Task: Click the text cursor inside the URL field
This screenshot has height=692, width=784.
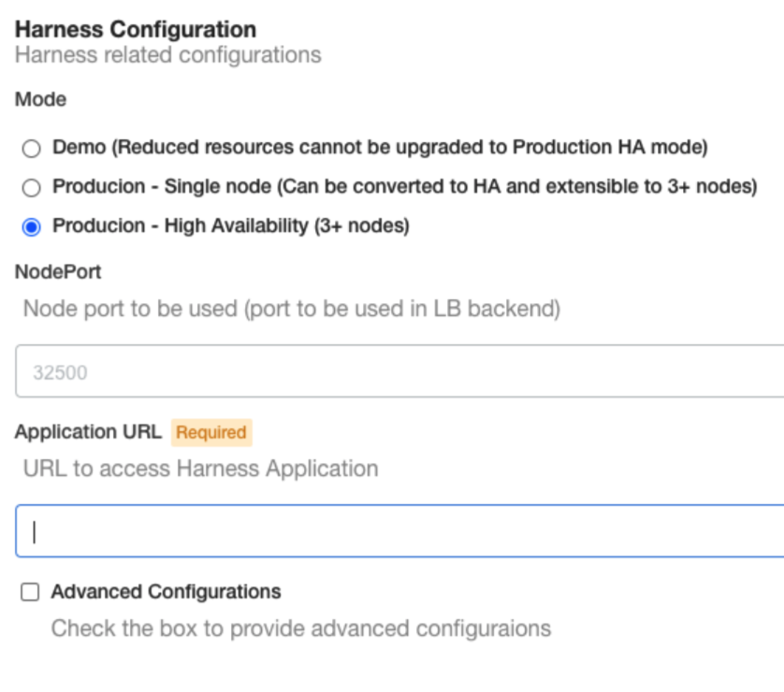Action: coord(34,532)
